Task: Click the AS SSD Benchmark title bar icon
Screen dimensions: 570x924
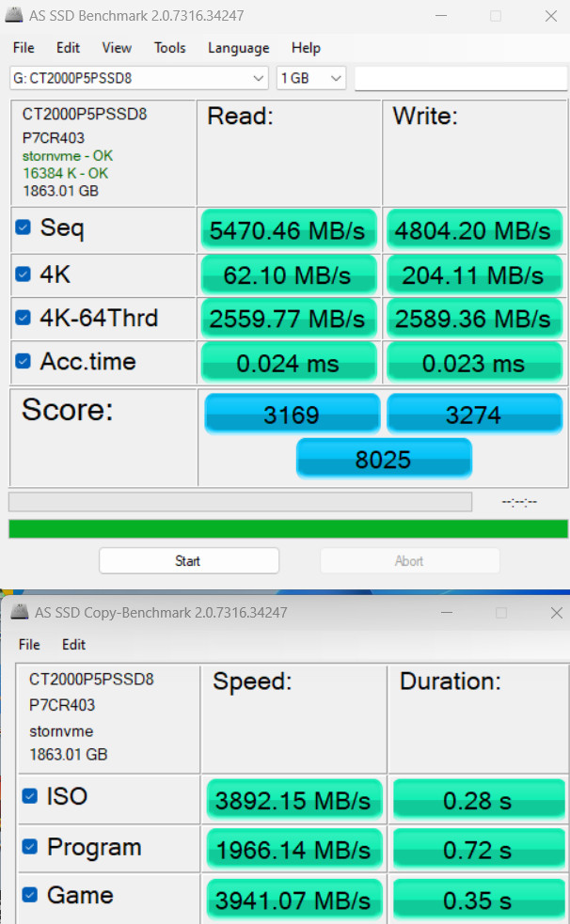Action: tap(14, 15)
